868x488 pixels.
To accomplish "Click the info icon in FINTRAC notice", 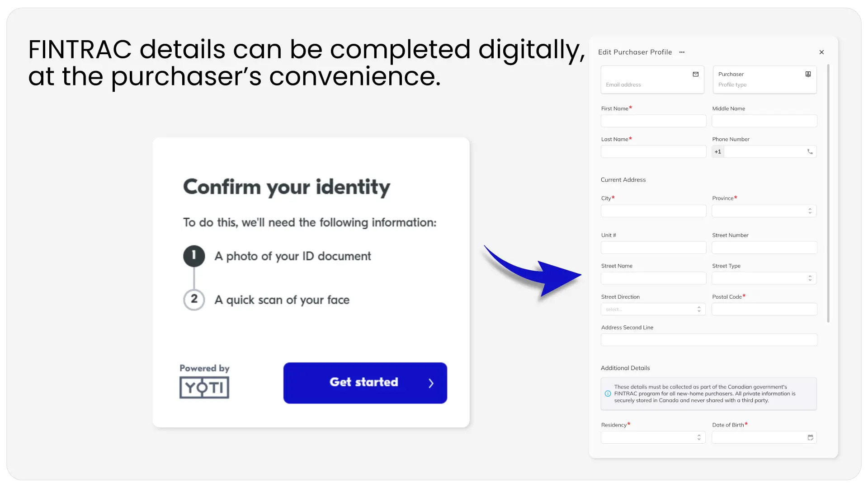I will coord(608,394).
